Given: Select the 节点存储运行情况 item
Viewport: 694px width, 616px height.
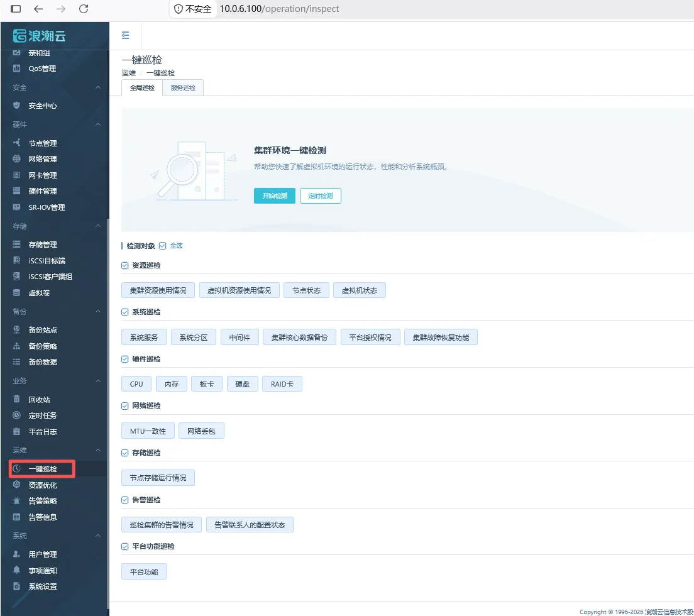Looking at the screenshot, I should [x=158, y=478].
